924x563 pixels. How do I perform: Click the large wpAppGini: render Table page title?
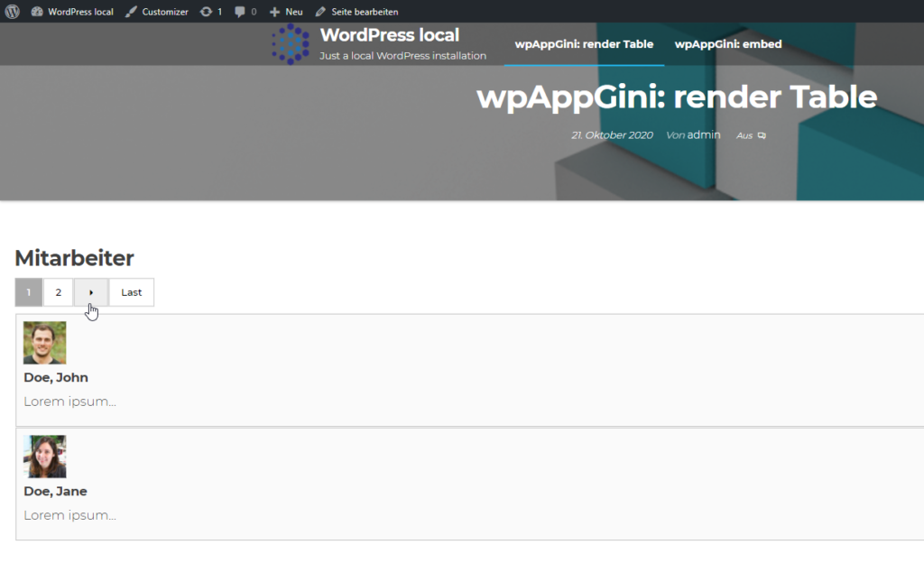[x=677, y=97]
